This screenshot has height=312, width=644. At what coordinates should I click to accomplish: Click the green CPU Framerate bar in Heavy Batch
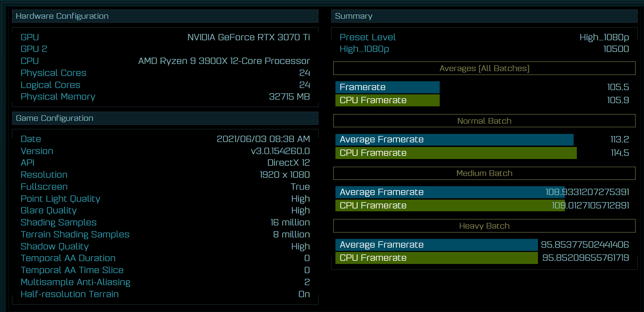(x=436, y=258)
